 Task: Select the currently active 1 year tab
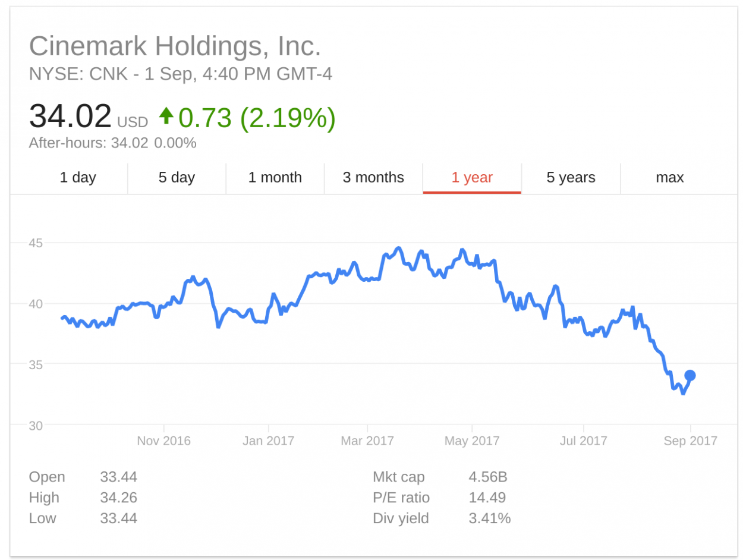tap(471, 177)
